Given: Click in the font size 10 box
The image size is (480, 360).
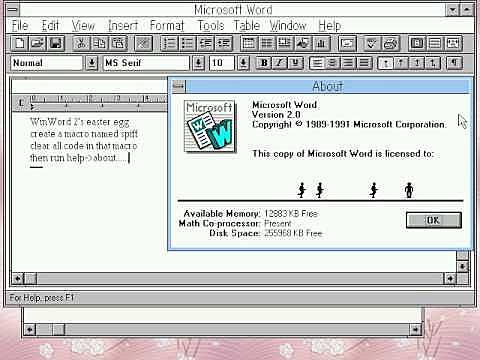Looking at the screenshot, I should pos(221,63).
